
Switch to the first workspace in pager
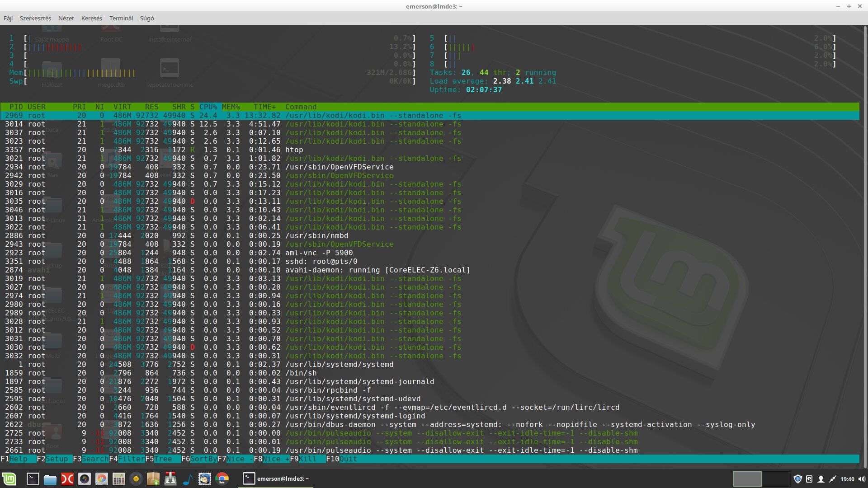tap(747, 479)
